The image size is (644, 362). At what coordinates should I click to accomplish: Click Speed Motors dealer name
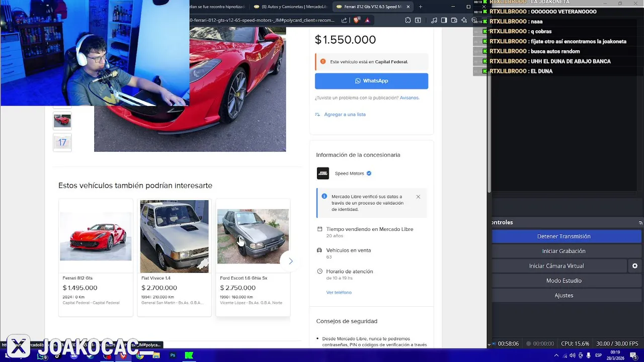349,173
